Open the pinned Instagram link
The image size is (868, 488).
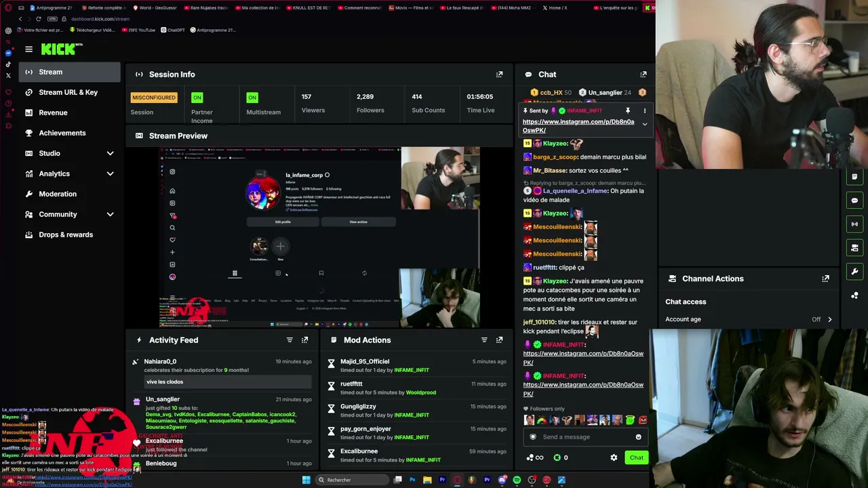(x=578, y=126)
